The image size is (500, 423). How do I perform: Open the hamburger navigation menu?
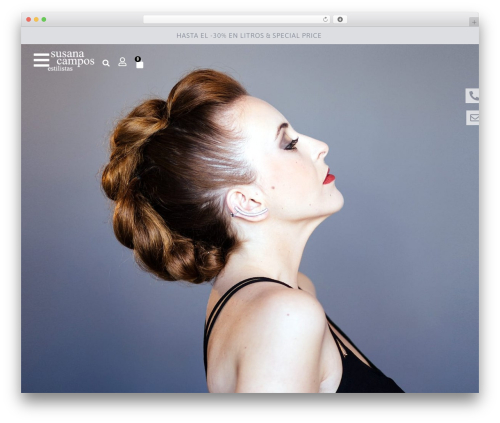41,60
